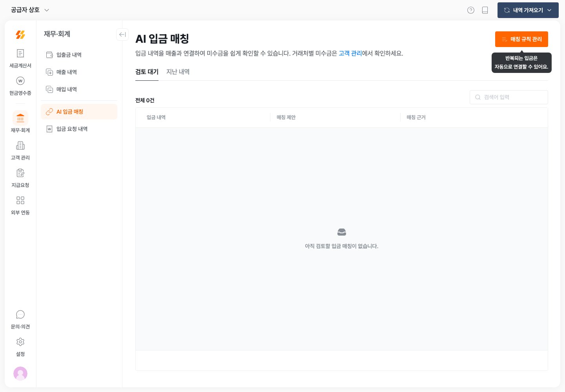The width and height of the screenshot is (565, 392).
Task: Expand the 공급자 상호 dropdown
Action: [x=30, y=10]
